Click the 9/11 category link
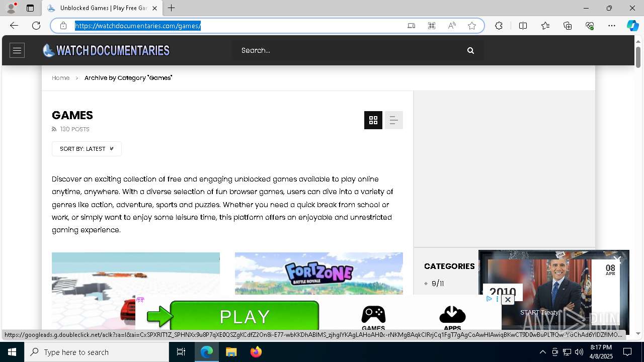644x362 pixels. click(x=438, y=284)
